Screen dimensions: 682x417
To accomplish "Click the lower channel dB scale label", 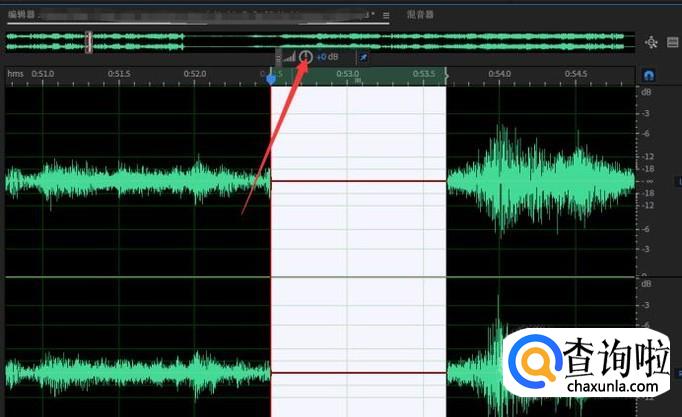I will tap(646, 284).
